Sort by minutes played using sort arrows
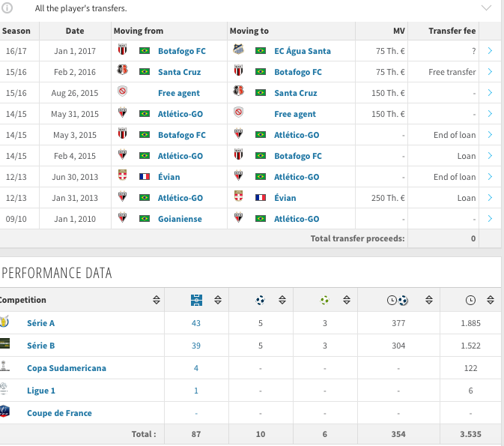504x446 pixels. click(x=491, y=300)
